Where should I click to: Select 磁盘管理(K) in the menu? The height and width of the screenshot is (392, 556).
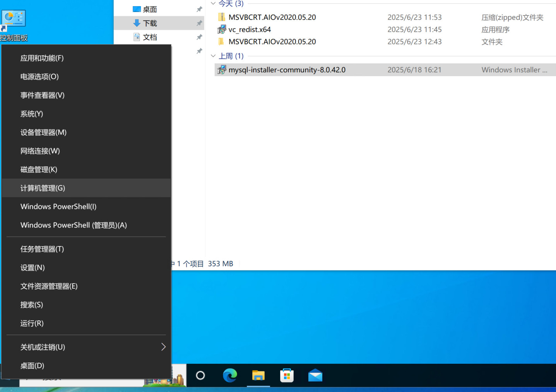(x=39, y=169)
